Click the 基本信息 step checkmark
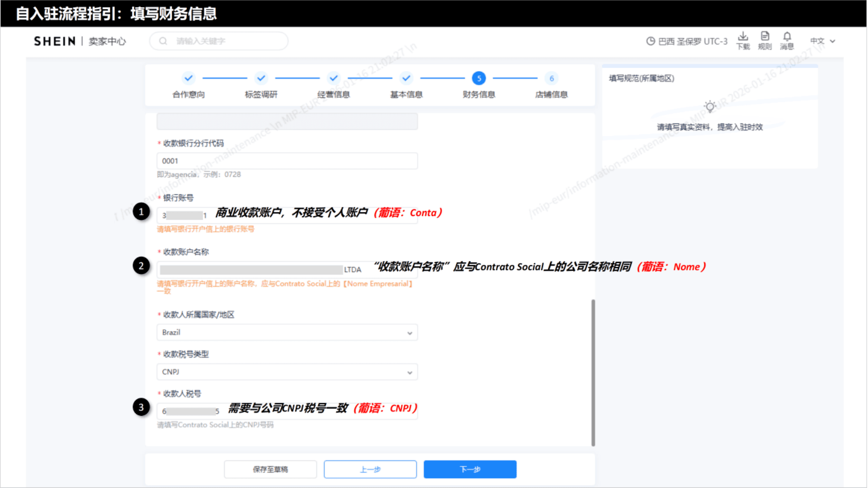Viewport: 868px width, 488px height. point(406,78)
